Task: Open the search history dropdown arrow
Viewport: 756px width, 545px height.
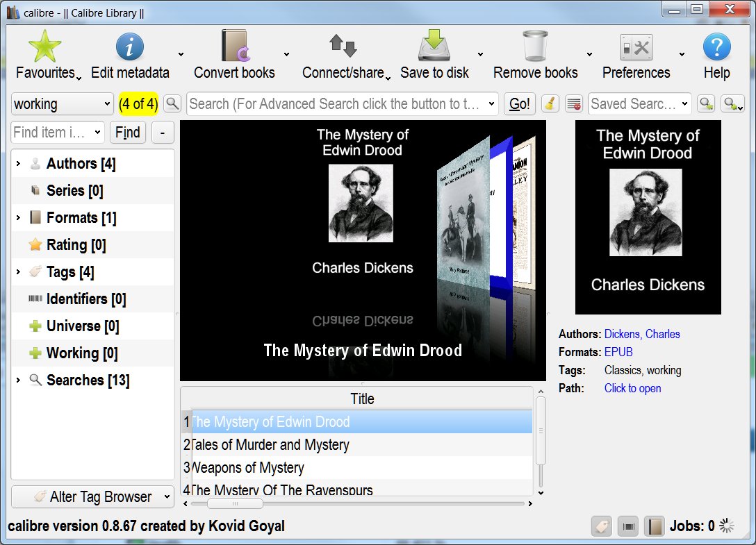Action: (491, 103)
